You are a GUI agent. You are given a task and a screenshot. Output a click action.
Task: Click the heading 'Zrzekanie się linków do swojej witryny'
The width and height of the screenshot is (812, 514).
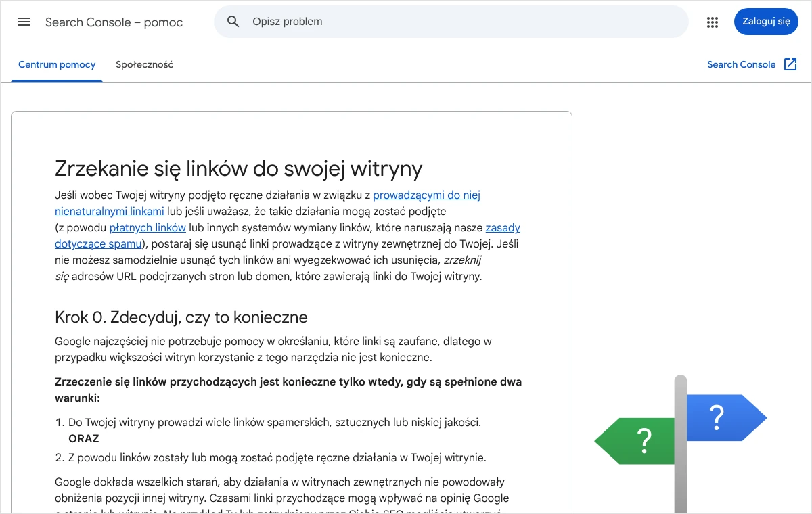(x=238, y=168)
